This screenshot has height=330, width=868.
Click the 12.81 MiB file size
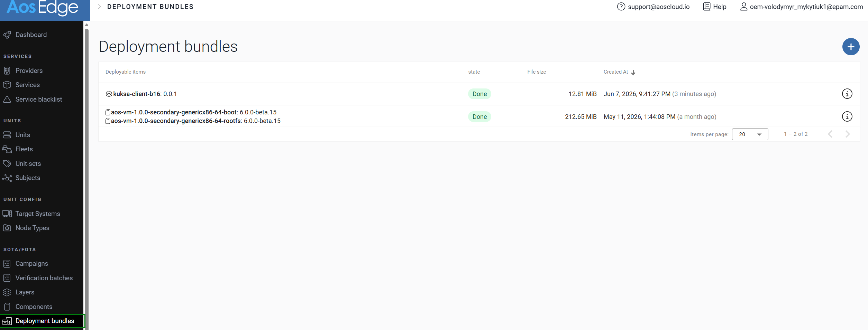pos(583,94)
